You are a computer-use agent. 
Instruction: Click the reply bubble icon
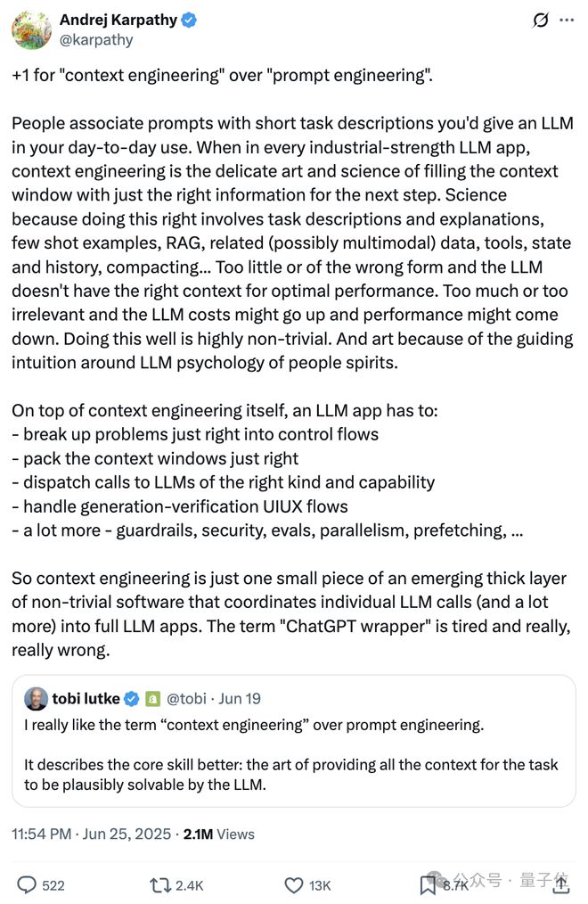(27, 885)
